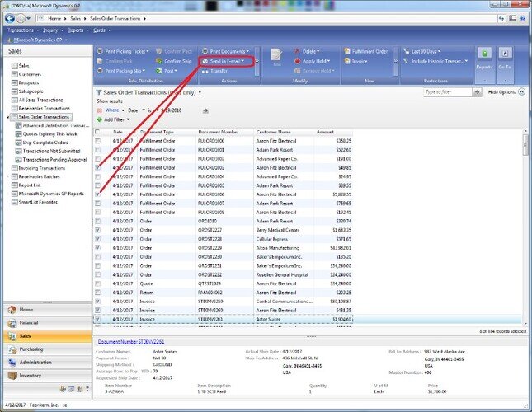Viewport: 532px width, 412px height.
Task: Click the Back navigation arrow icon
Action: pyautogui.click(x=10, y=18)
